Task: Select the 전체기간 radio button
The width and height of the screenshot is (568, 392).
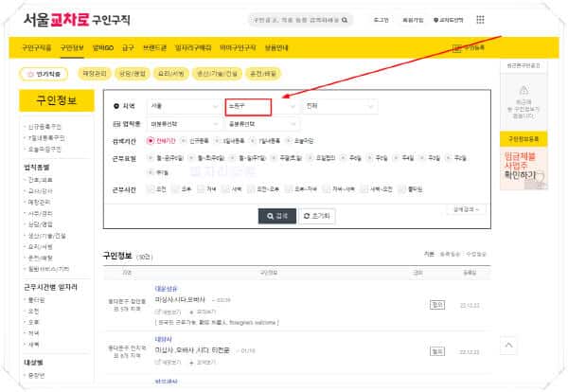Action: [x=151, y=140]
